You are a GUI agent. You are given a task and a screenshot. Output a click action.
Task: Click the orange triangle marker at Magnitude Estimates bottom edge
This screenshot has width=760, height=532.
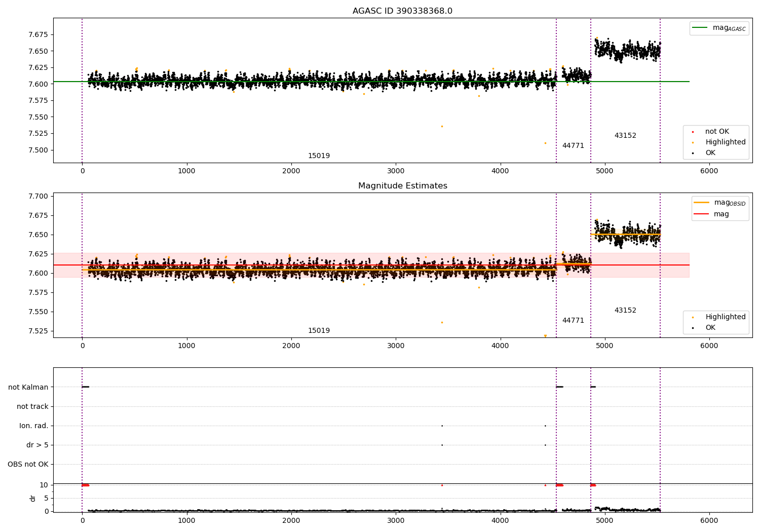coord(545,336)
